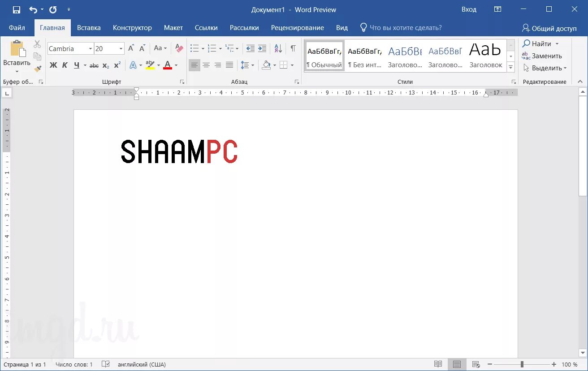Click the tab selector at the ruler corner

point(6,93)
